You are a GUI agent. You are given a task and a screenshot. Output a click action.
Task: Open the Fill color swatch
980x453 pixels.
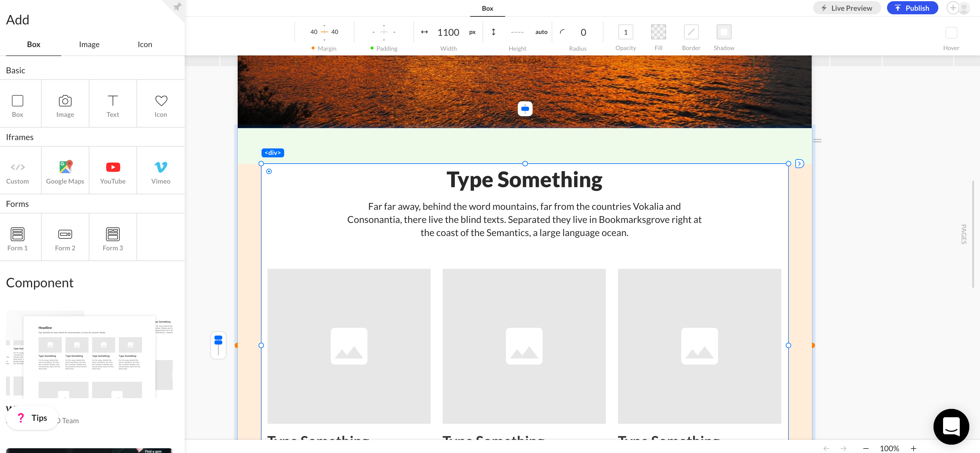click(658, 32)
